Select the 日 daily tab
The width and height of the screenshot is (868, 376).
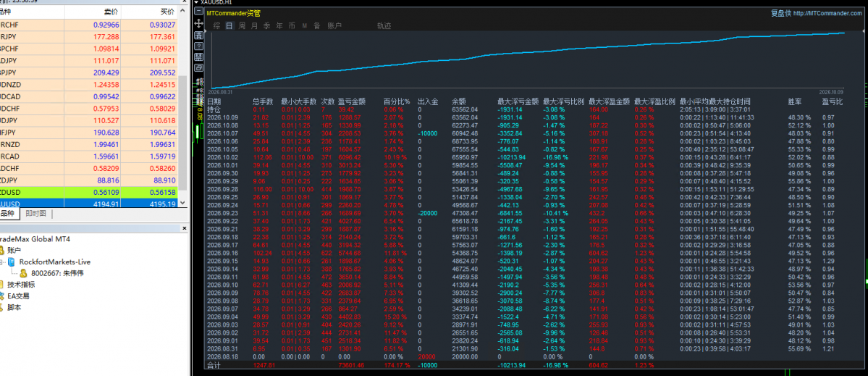click(229, 26)
